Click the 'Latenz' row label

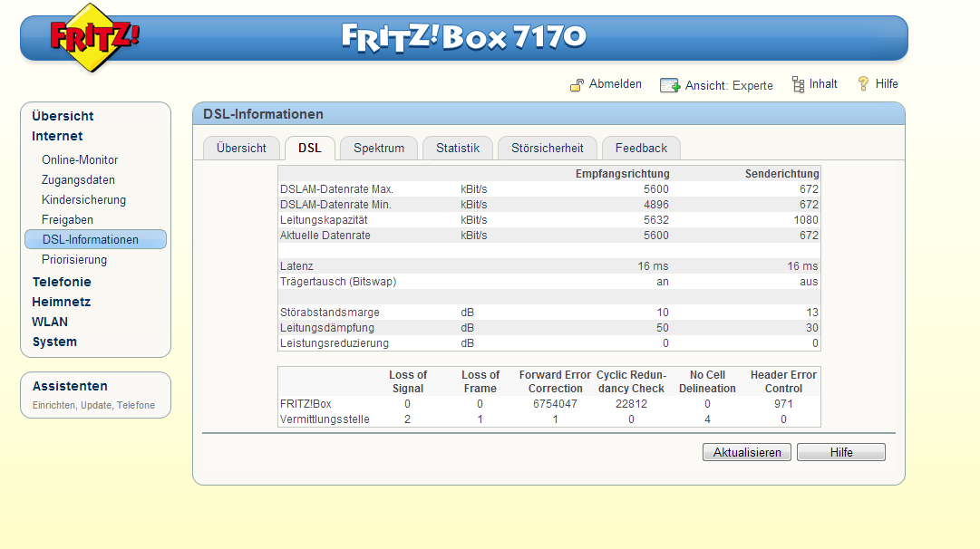click(x=296, y=266)
